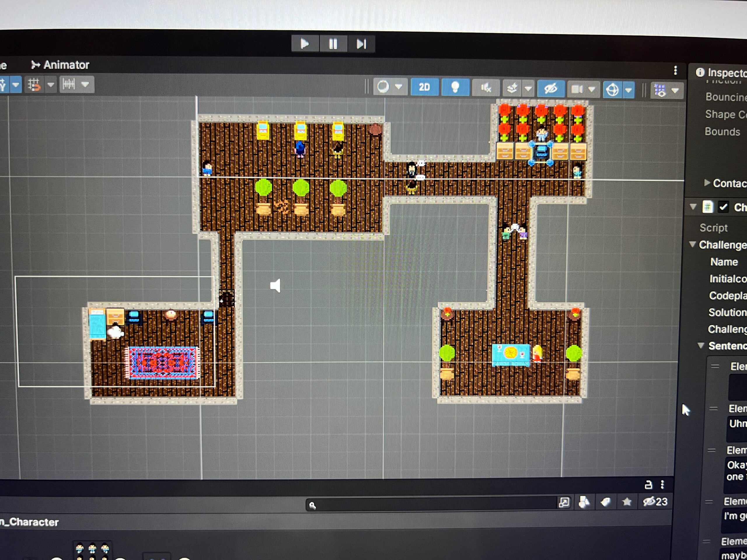747x560 pixels.
Task: Open the draw mode dropdown arrow
Action: click(399, 87)
